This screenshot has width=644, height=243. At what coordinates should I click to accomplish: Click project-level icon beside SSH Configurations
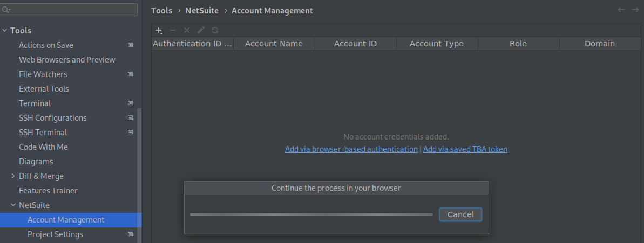coord(130,117)
